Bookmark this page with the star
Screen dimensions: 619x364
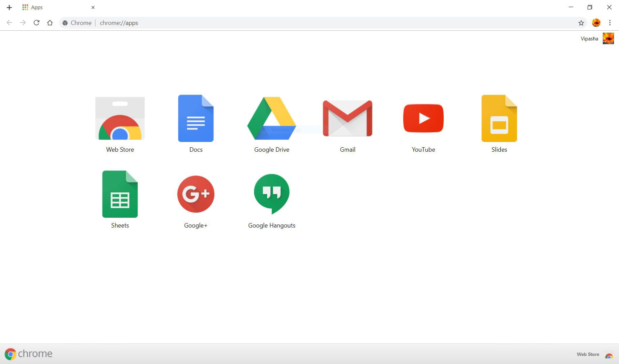[x=581, y=23]
